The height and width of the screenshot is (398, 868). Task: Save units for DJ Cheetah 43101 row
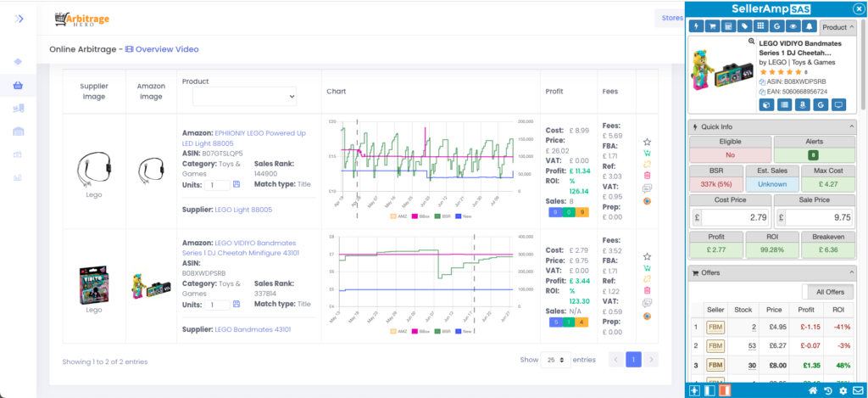pyautogui.click(x=236, y=304)
